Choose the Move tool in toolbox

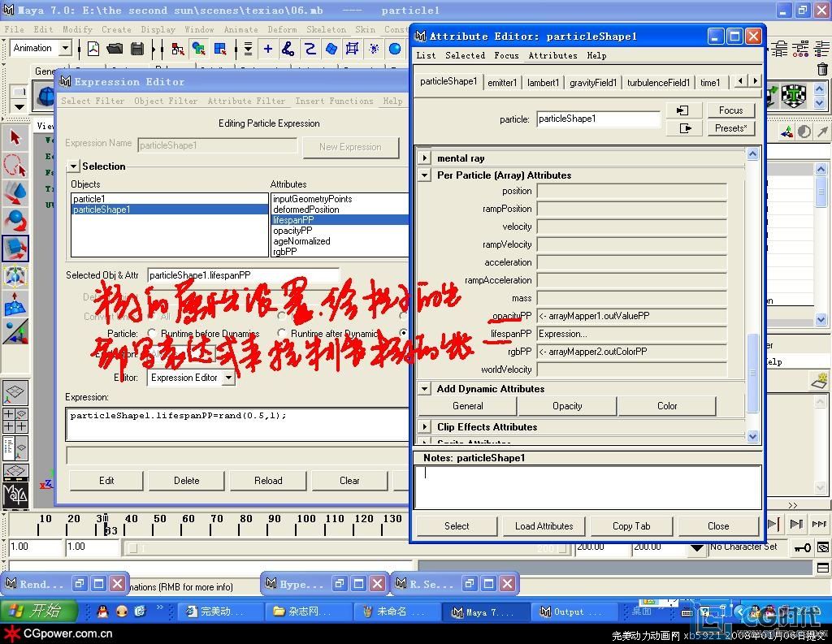pyautogui.click(x=15, y=192)
